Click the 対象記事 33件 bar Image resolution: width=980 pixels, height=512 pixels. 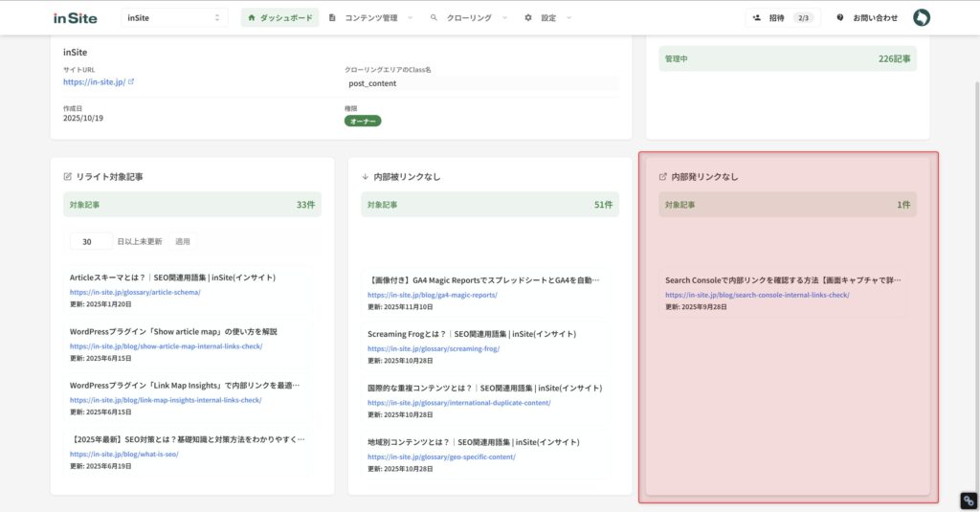pos(191,205)
